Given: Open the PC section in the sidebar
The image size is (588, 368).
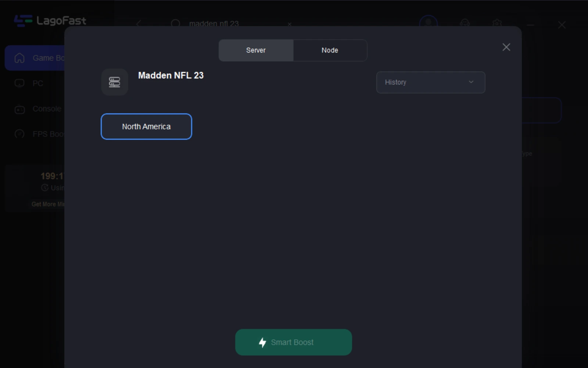Looking at the screenshot, I should click(x=37, y=83).
